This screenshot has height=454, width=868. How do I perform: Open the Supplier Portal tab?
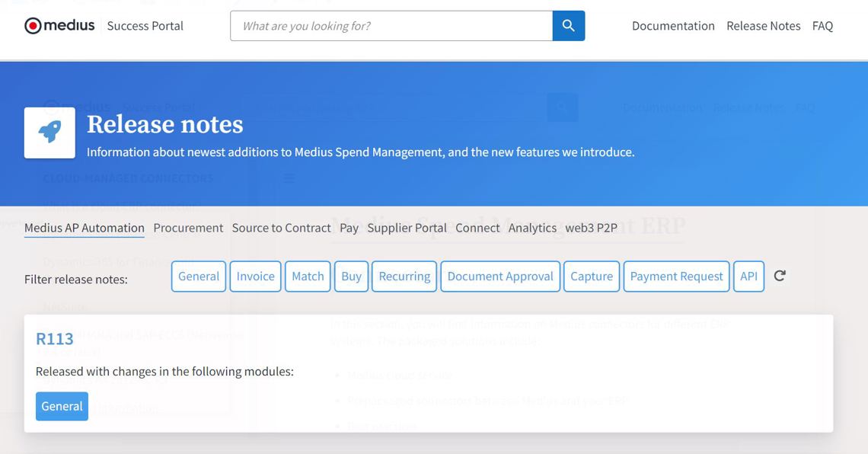[407, 228]
